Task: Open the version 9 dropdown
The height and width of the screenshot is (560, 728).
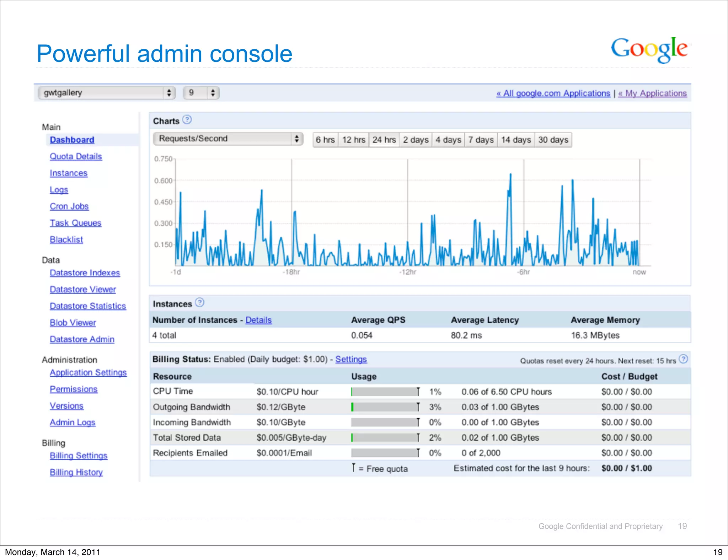Action: (x=201, y=93)
